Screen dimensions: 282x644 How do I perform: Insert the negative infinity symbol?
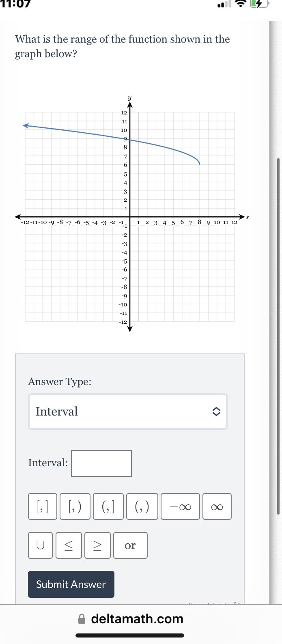[180, 506]
